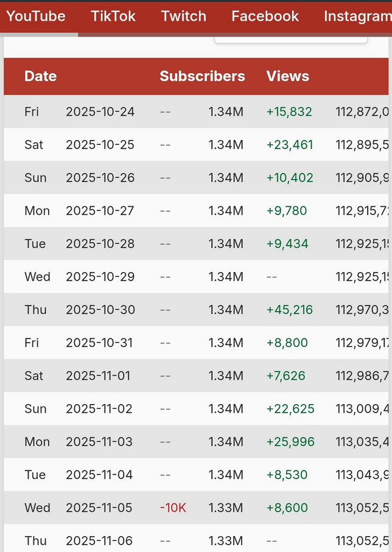This screenshot has width=392, height=552.
Task: Click the +45,216 views gain on Thursday
Action: point(290,310)
